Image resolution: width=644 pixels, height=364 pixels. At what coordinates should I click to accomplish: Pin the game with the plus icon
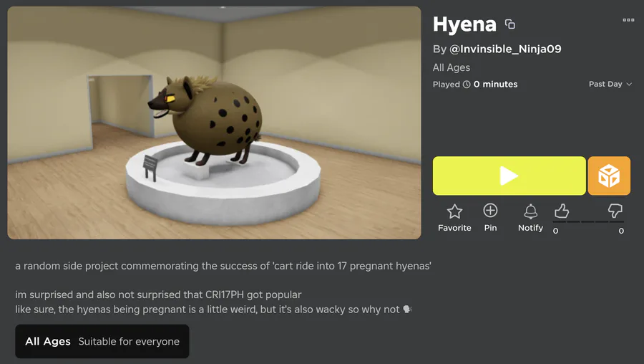click(490, 211)
